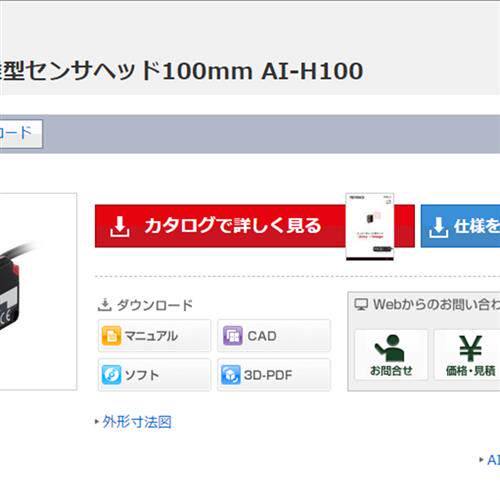Image resolution: width=500 pixels, height=500 pixels.
Task: Open the CAD download
Action: click(x=274, y=335)
